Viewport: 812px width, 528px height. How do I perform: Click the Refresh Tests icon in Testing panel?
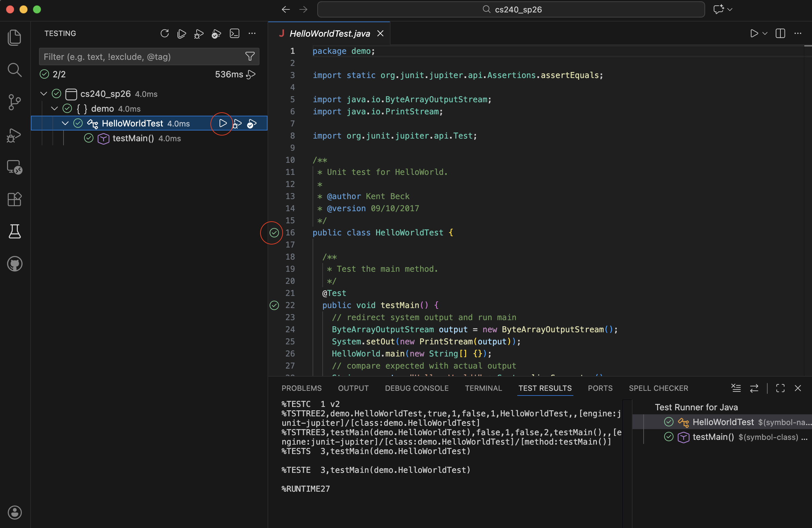click(164, 33)
